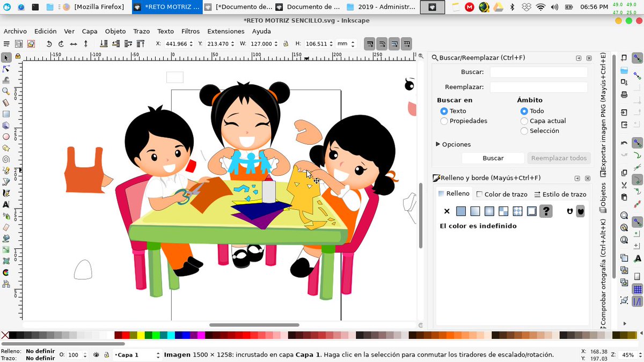Open Exportar imagen PNG side tab

point(603,115)
